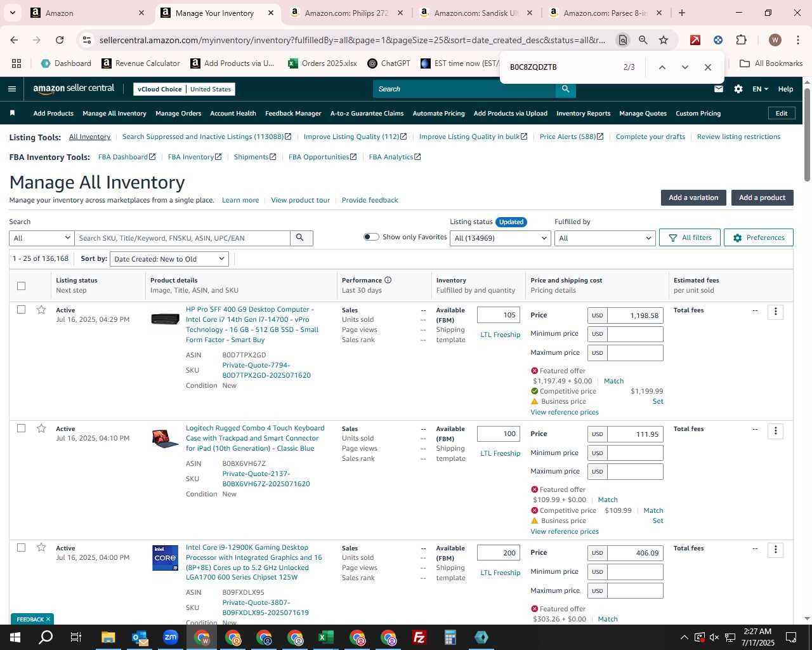Open Outlook from the taskbar
The height and width of the screenshot is (650, 812).
coord(139,637)
